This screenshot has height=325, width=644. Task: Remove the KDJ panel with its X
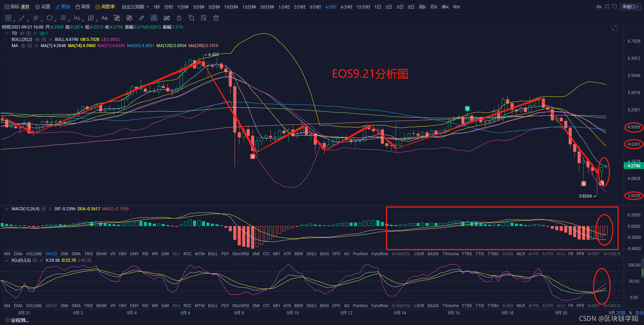(x=41, y=260)
